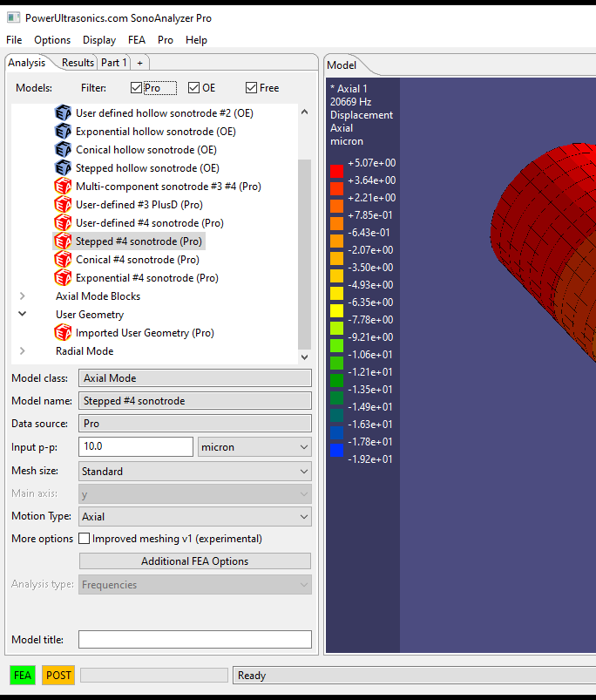Enable Improved meshing v1 experimental checkbox

tap(85, 539)
